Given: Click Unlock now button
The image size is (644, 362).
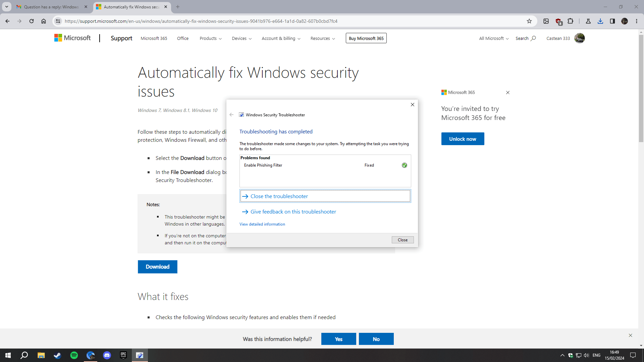Looking at the screenshot, I should point(463,139).
